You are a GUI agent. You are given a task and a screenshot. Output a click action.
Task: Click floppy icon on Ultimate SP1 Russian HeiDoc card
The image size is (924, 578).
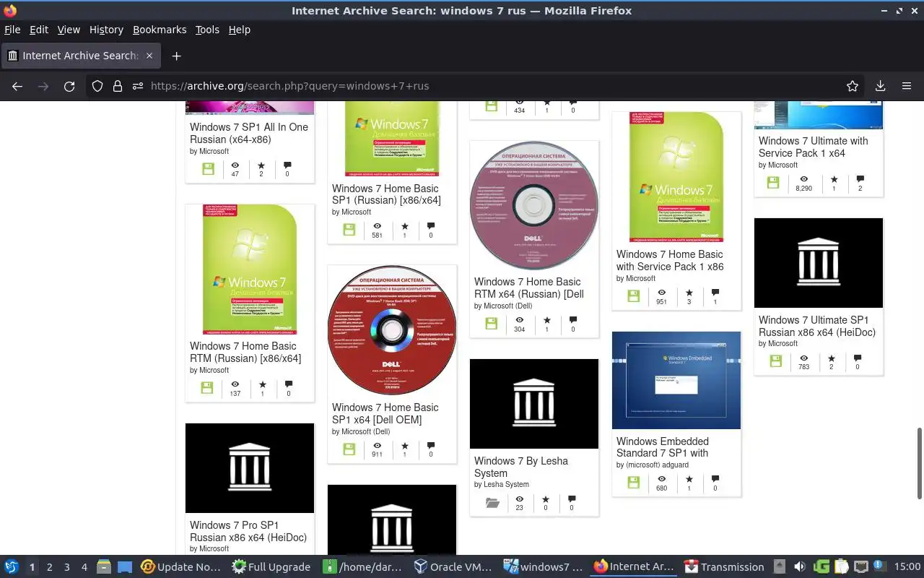pyautogui.click(x=776, y=361)
